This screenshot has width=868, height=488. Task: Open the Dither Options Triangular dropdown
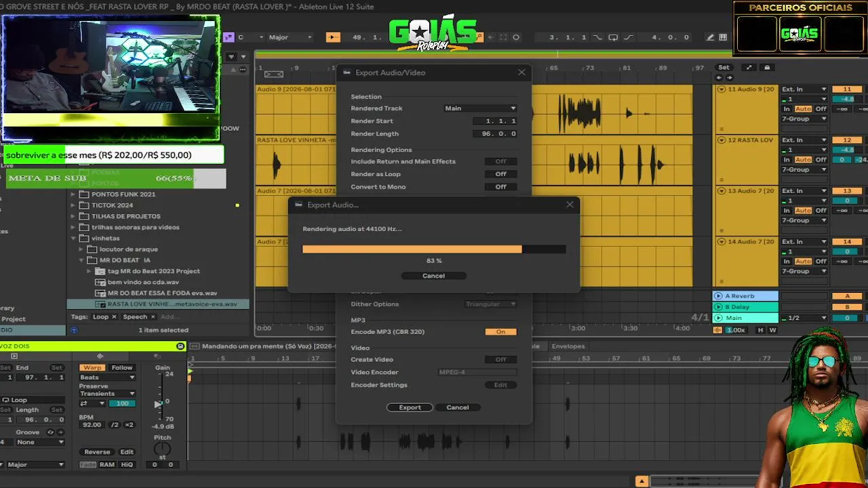pos(490,304)
